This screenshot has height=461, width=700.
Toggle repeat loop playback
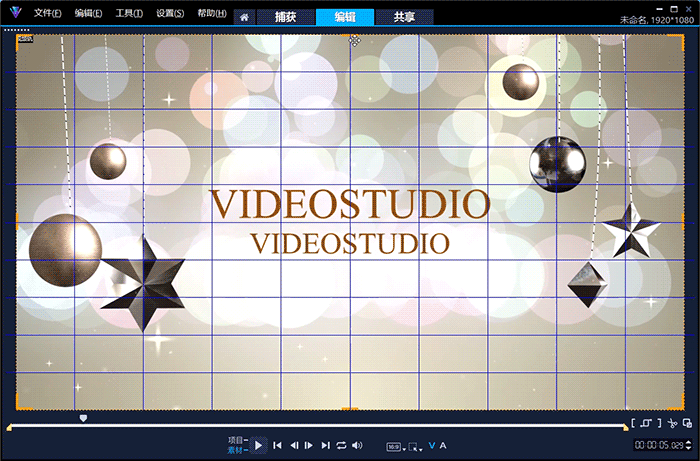point(341,445)
